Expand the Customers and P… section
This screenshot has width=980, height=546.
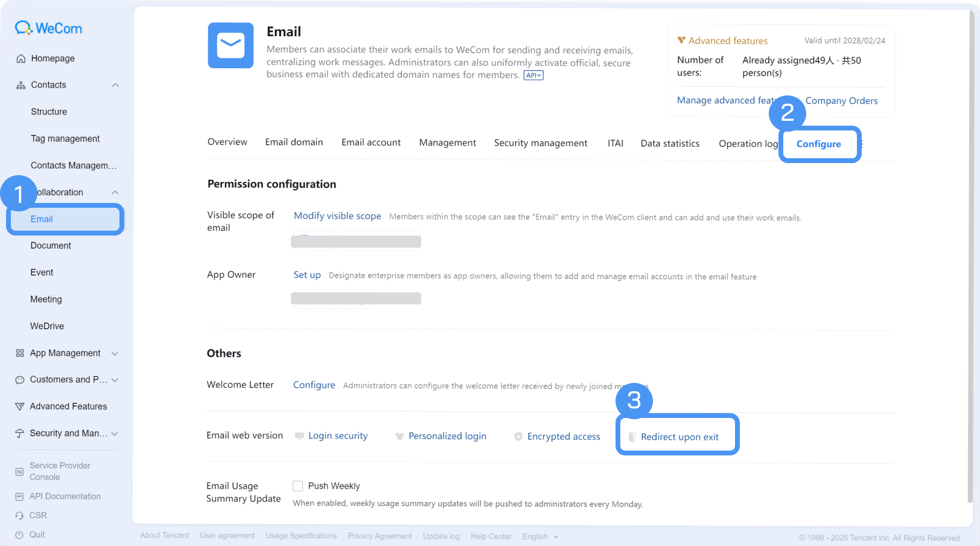coord(115,380)
